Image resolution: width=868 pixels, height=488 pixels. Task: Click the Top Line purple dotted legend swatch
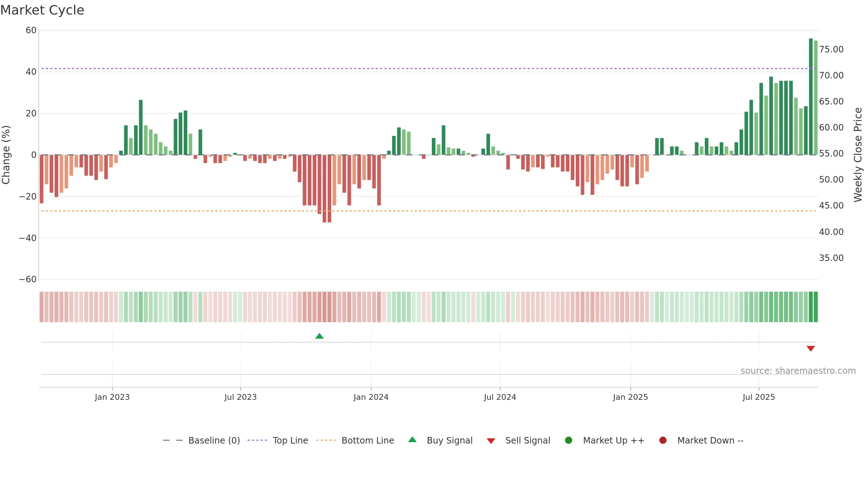click(x=257, y=440)
